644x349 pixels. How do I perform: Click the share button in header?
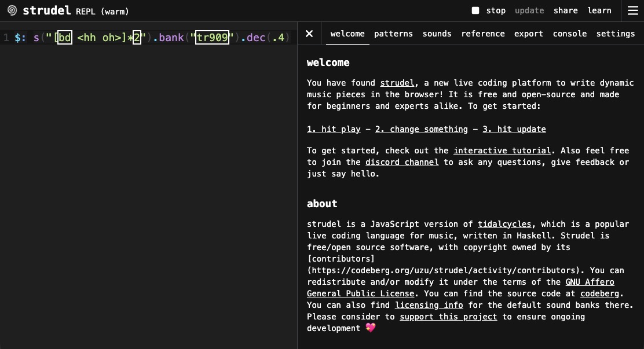(x=566, y=10)
